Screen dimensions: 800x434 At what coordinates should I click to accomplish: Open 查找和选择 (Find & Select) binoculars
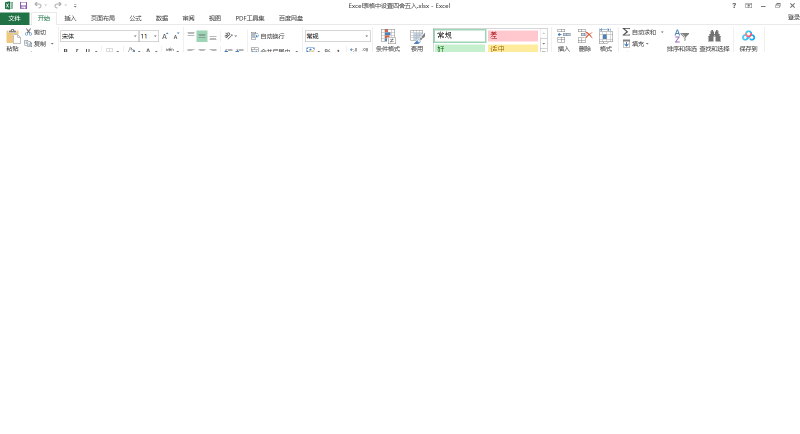[714, 40]
